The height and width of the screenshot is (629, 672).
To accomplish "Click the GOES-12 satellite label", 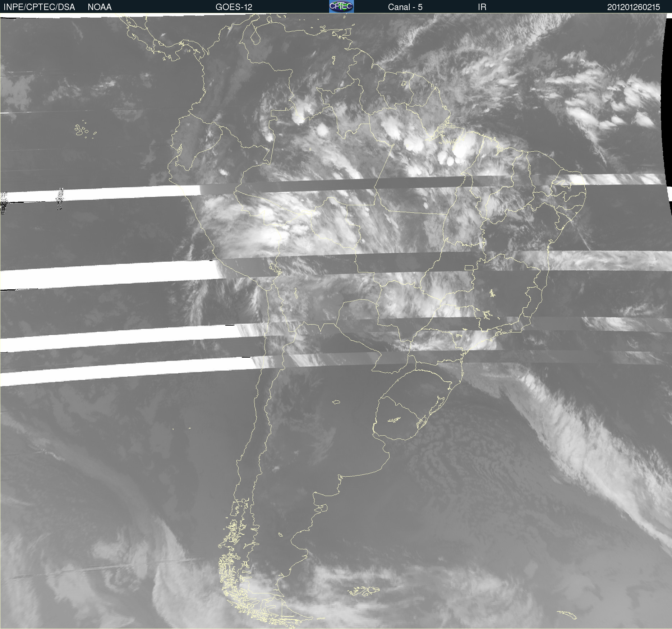I will [234, 7].
